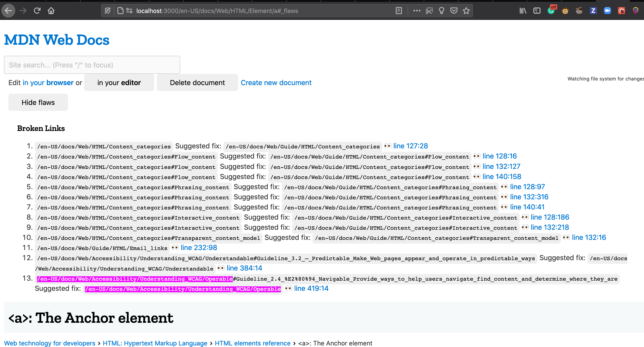This screenshot has height=347, width=644.
Task: Save page to Pocket
Action: click(x=454, y=11)
